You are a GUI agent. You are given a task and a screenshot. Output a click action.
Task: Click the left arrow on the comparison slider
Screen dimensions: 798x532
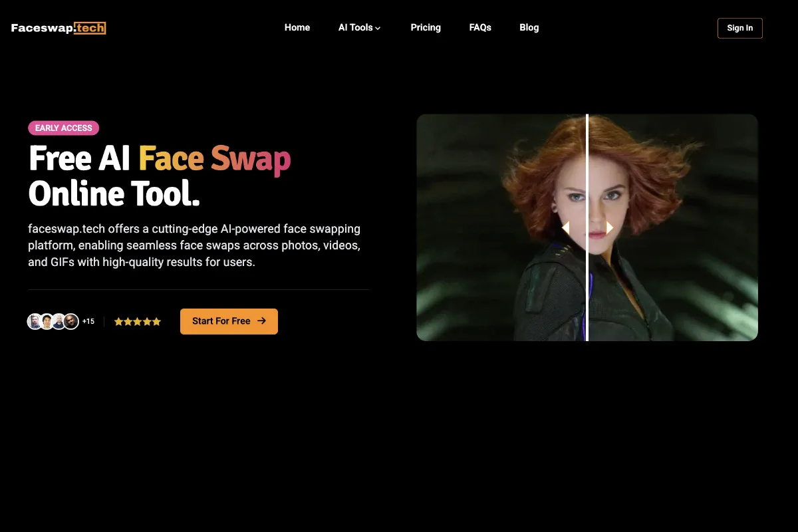[x=566, y=228]
